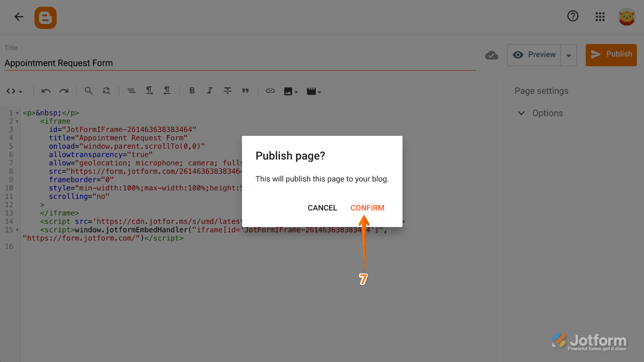The width and height of the screenshot is (644, 362).
Task: Toggle italic formatting
Action: pos(209,91)
